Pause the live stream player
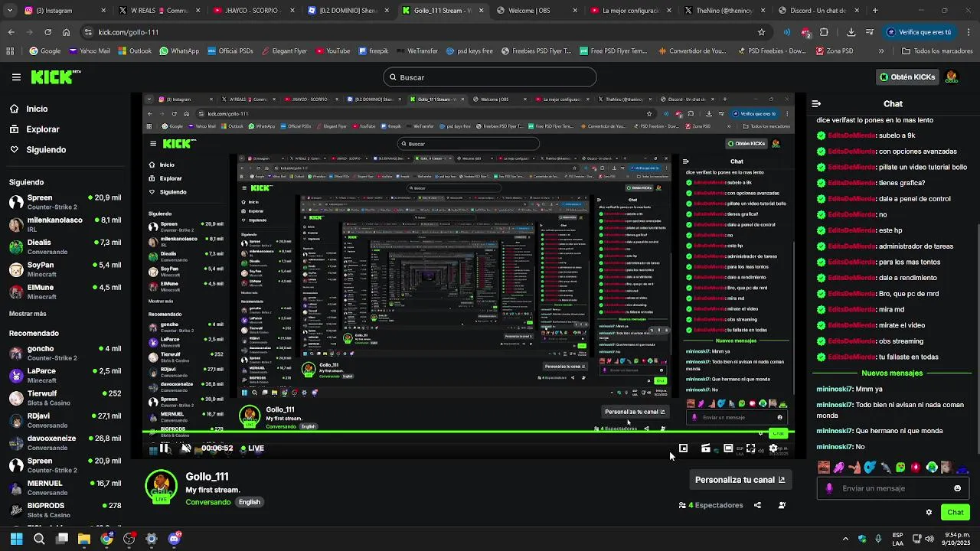This screenshot has width=980, height=551. [164, 448]
